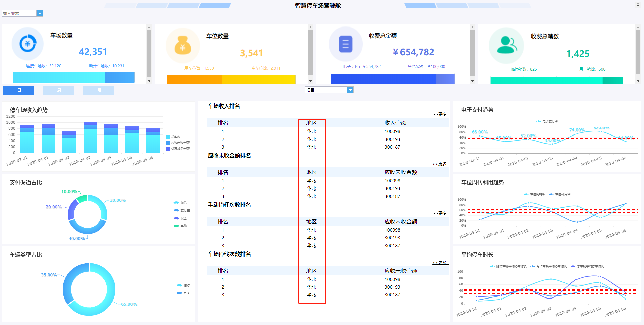
Task: Switch to the 月 tab
Action: coord(98,90)
